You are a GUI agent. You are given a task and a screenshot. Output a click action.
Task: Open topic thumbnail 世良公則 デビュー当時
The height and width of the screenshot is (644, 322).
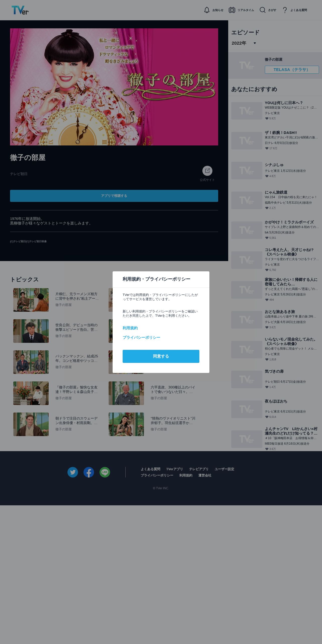coord(31,331)
